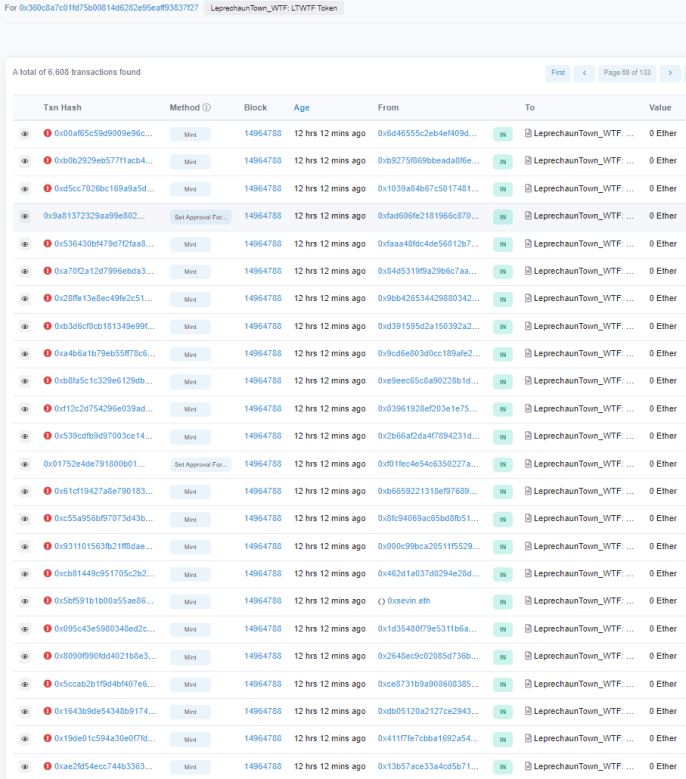Click eye icon for 0x19de01c594a30e0f7fd
This screenshot has width=686, height=779.
point(24,739)
